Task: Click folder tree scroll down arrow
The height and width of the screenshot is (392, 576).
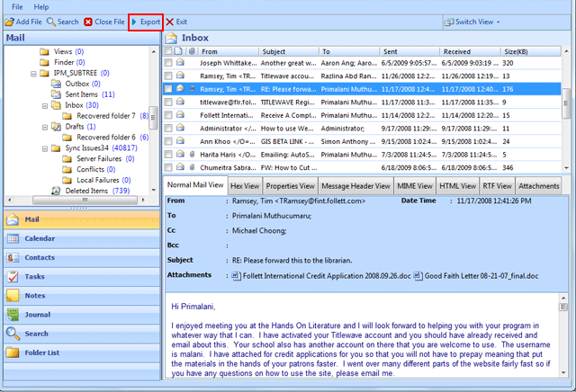Action: (x=154, y=190)
